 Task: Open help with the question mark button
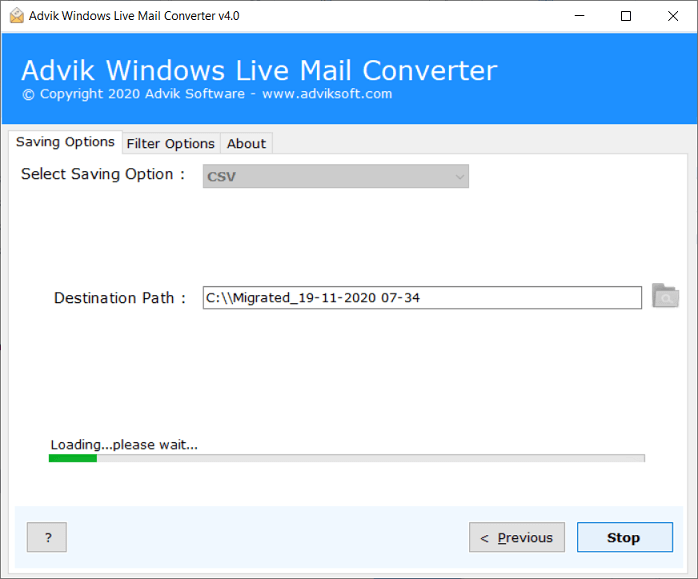point(47,537)
